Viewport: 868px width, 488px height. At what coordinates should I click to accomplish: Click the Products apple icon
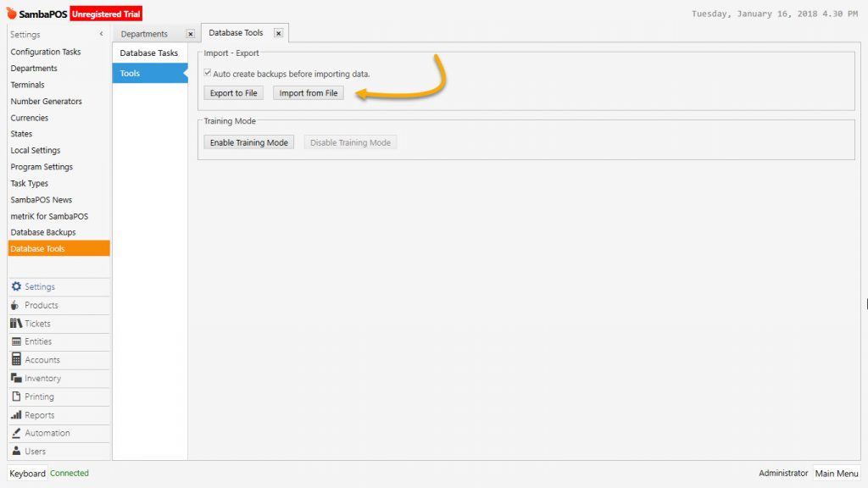[15, 305]
